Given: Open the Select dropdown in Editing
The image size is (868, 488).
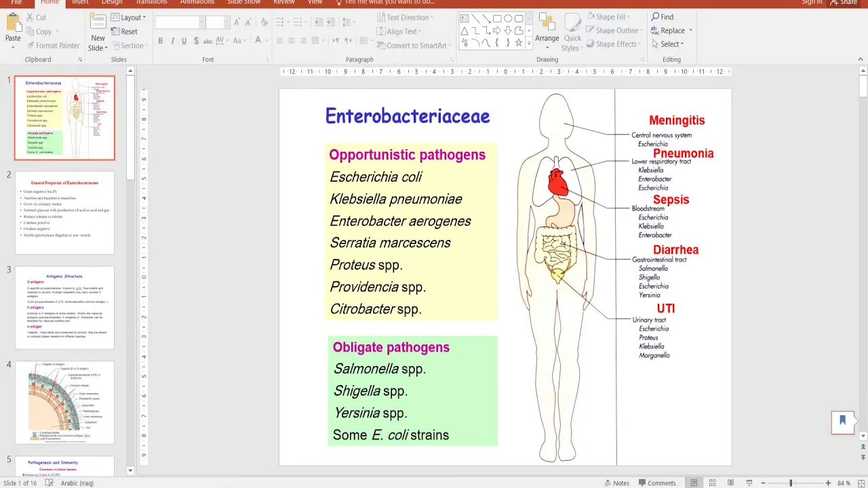Looking at the screenshot, I should [669, 44].
